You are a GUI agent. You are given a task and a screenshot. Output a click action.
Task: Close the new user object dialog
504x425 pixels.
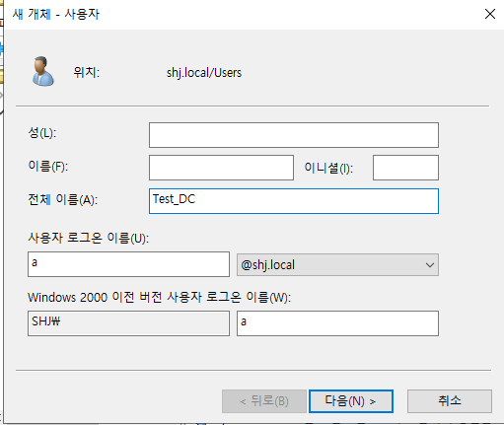[490, 14]
